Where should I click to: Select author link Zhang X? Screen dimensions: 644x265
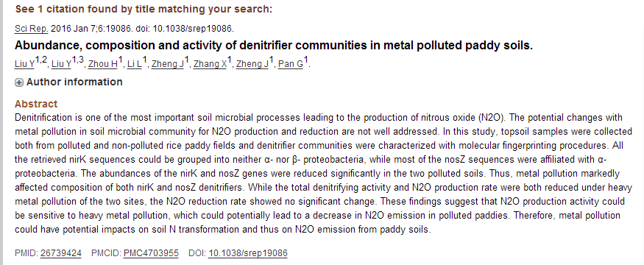point(210,64)
